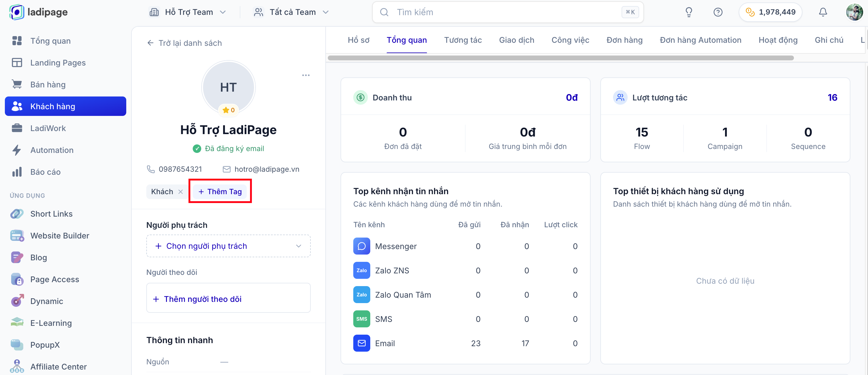
Task: Open the Chọn người phụ trách dropdown
Action: [x=229, y=246]
